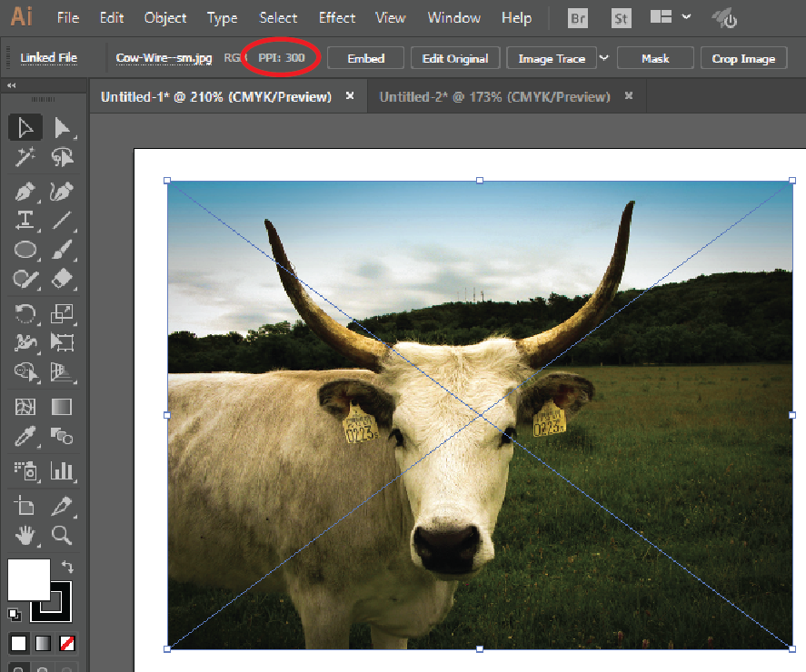The image size is (806, 672).
Task: Set paint to None mode
Action: (x=67, y=644)
